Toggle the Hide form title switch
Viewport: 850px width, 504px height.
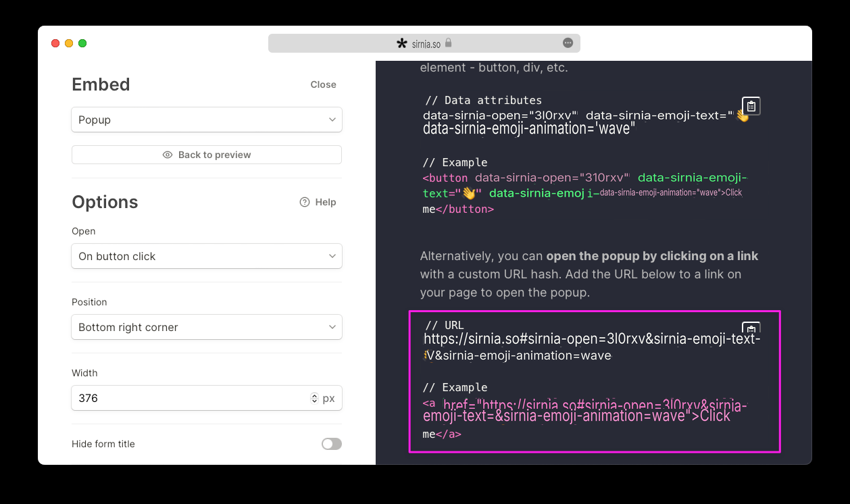point(332,444)
